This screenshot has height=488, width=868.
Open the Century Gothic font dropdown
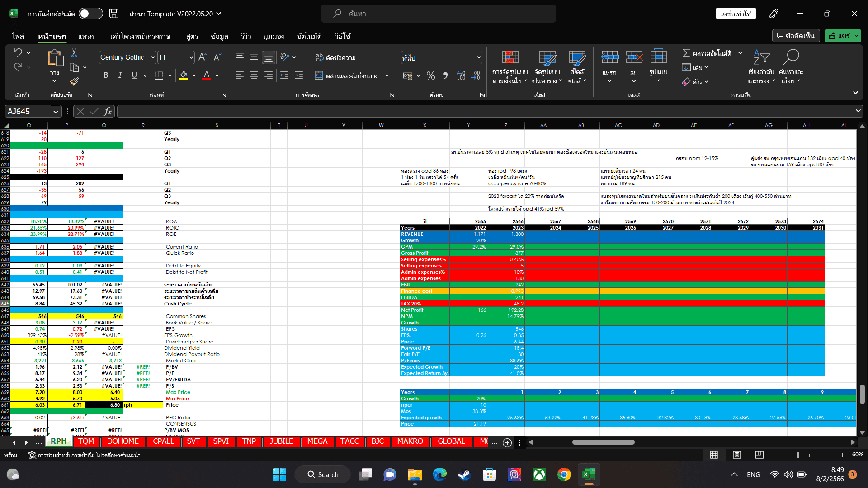pyautogui.click(x=153, y=57)
